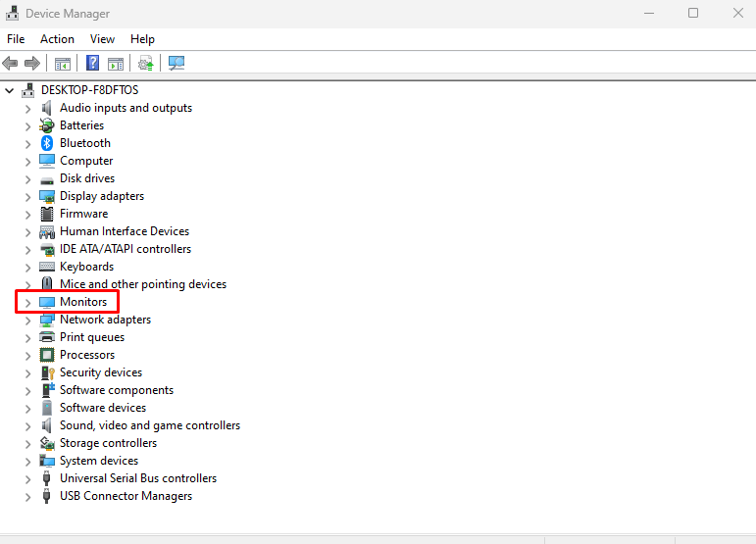This screenshot has width=756, height=544.
Task: Expand Audio inputs and outputs chevron
Action: coord(27,109)
